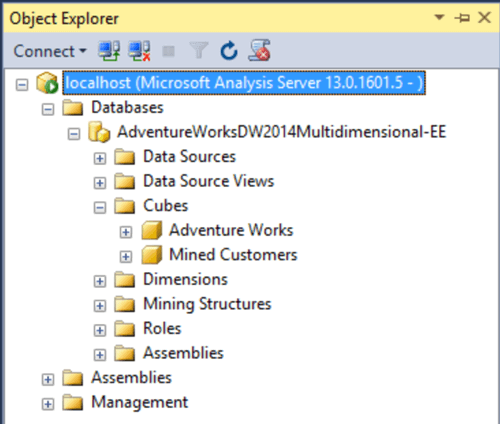The height and width of the screenshot is (424, 500).
Task: Click the Data Source Views folder icon
Action: click(x=125, y=181)
